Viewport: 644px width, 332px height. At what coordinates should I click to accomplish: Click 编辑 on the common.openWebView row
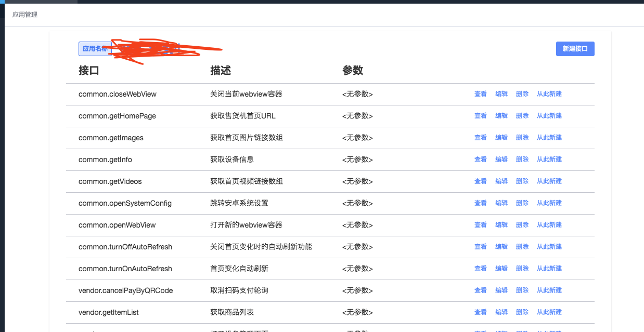pos(501,225)
